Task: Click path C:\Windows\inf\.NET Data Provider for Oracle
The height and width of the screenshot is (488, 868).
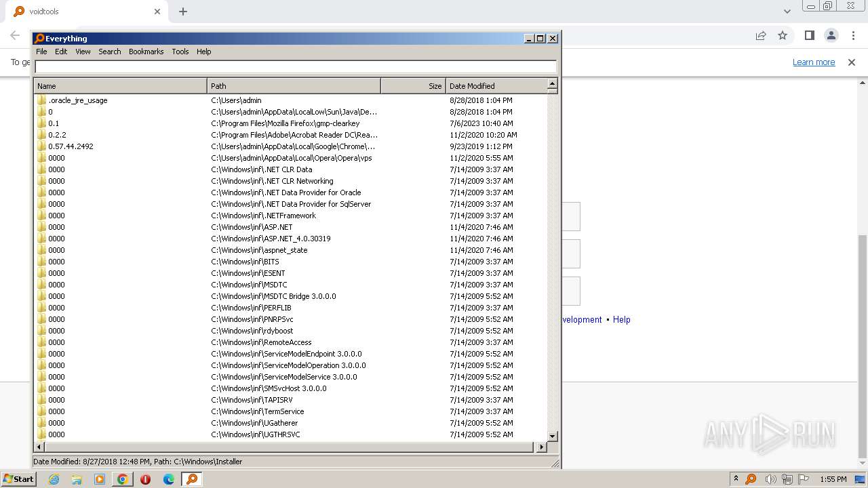Action: (x=286, y=192)
